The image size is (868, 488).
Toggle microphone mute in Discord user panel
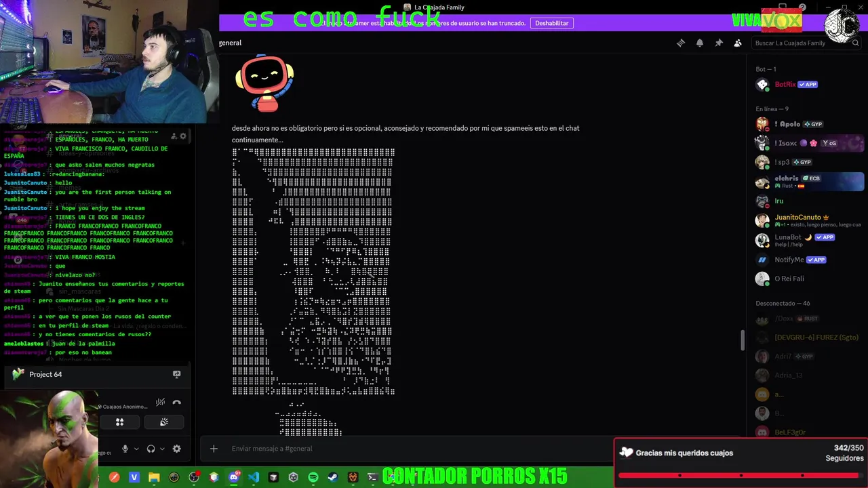pos(125,449)
